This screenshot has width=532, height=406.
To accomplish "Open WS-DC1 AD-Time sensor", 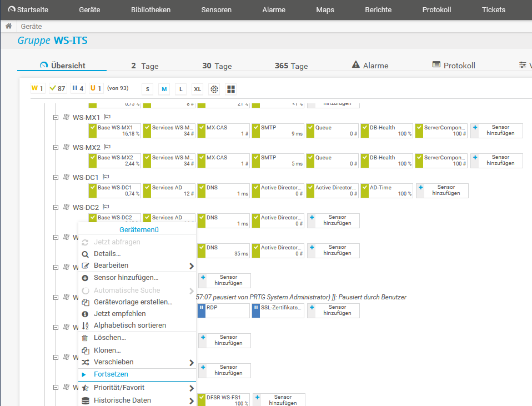I will (x=387, y=191).
